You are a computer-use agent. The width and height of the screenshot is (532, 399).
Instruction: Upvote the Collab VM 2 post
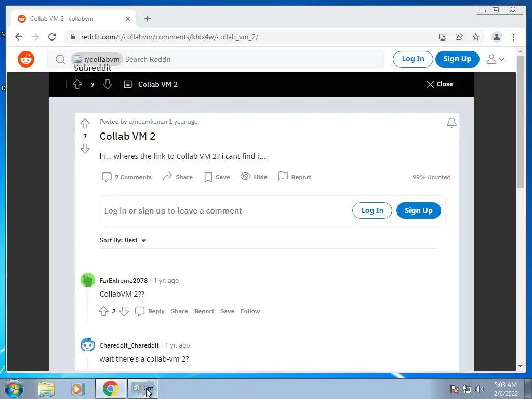click(85, 124)
